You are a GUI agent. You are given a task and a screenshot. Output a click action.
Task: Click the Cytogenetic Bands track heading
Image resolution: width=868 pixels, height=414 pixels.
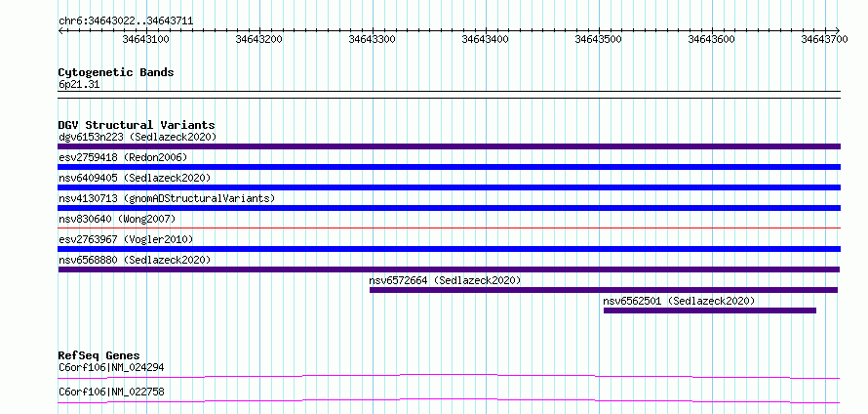116,72
